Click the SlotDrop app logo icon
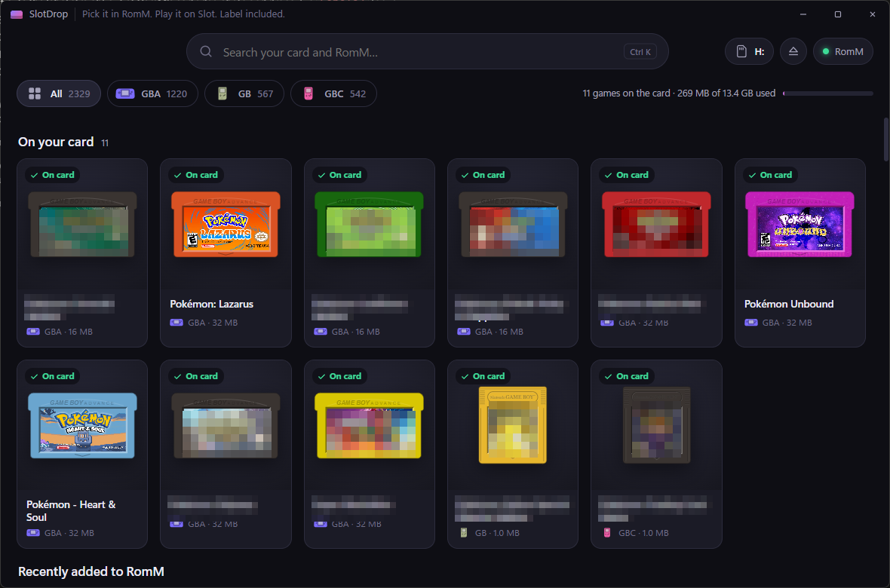The height and width of the screenshot is (588, 890). (x=17, y=14)
